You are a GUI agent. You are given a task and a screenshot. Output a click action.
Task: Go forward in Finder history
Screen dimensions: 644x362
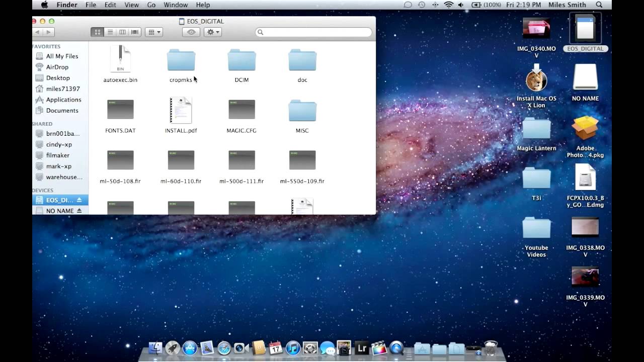[x=49, y=32]
